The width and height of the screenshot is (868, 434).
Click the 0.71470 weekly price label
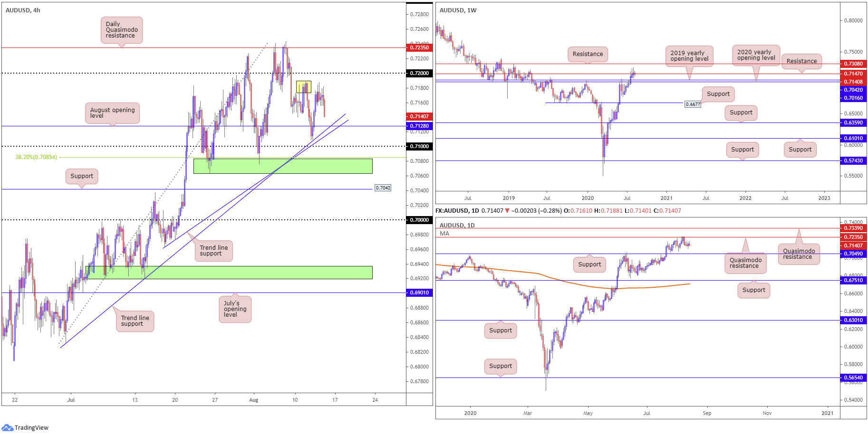853,74
